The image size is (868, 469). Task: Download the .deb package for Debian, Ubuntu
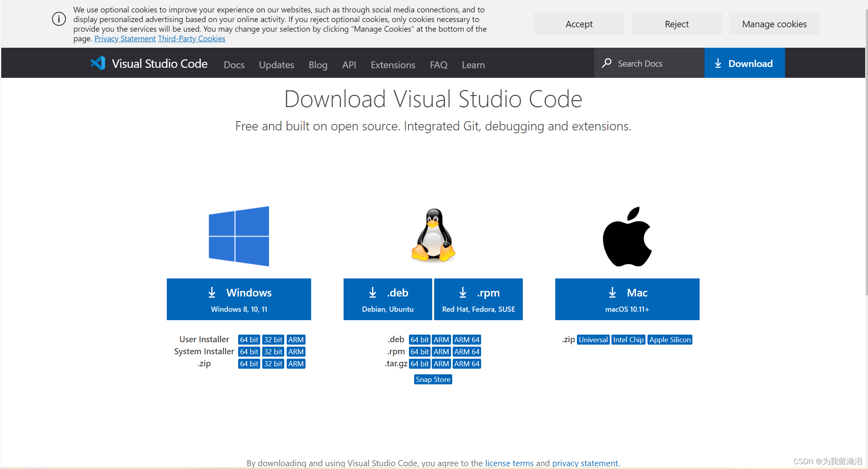[388, 299]
